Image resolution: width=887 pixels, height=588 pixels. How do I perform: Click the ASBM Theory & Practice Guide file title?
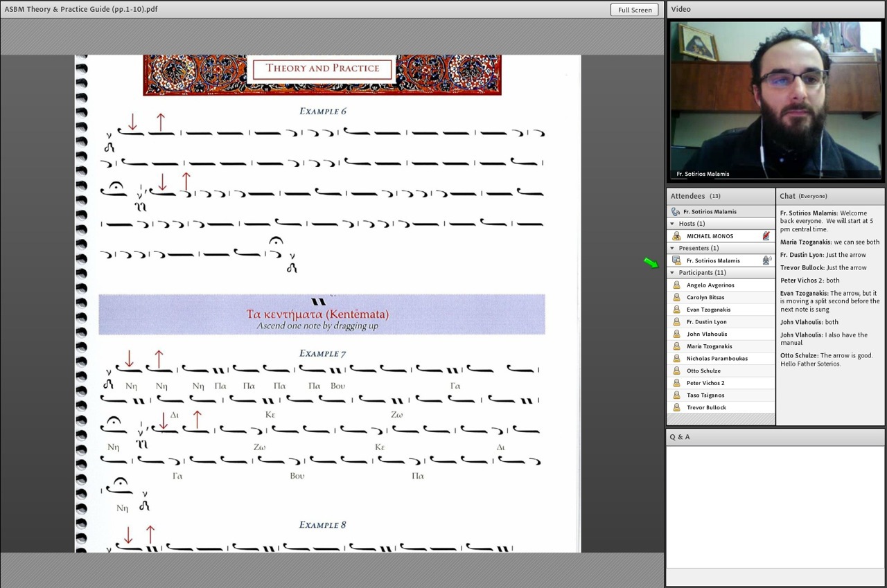pos(81,9)
